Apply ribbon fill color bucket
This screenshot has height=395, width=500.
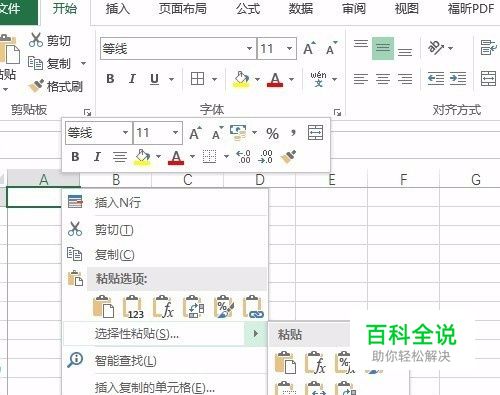tap(241, 79)
